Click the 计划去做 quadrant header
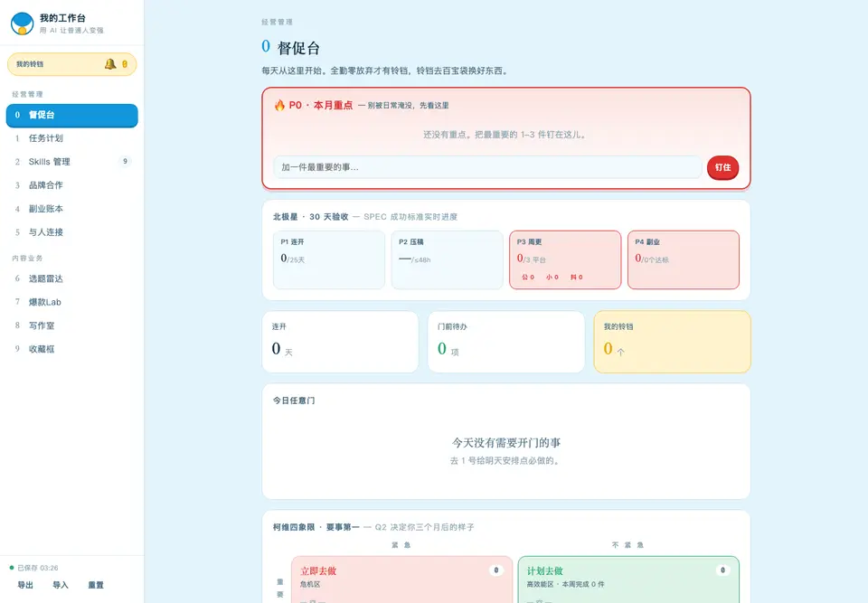 [544, 570]
